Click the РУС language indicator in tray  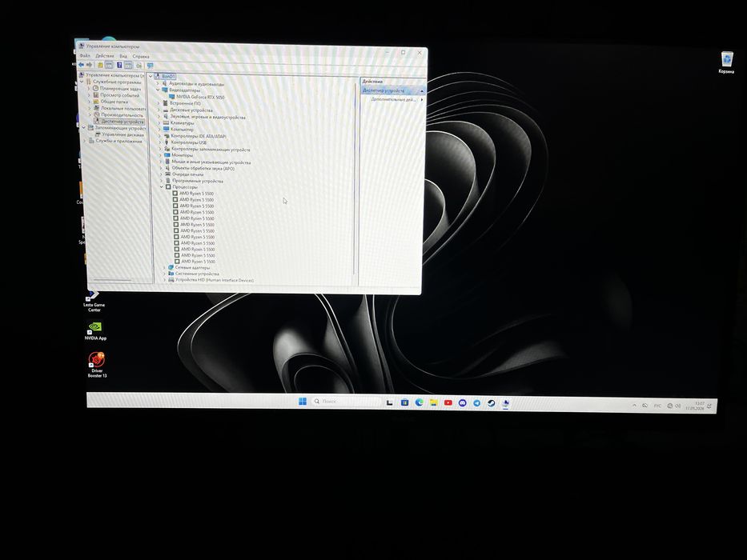coord(657,406)
